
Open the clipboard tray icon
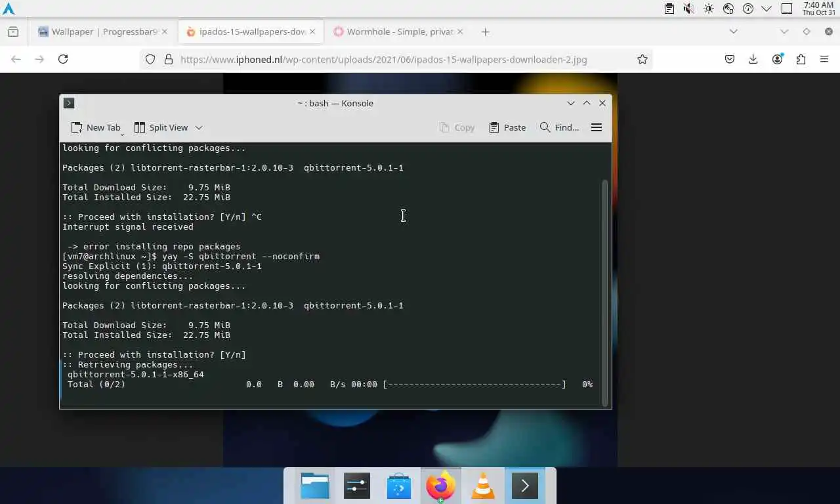pos(669,9)
